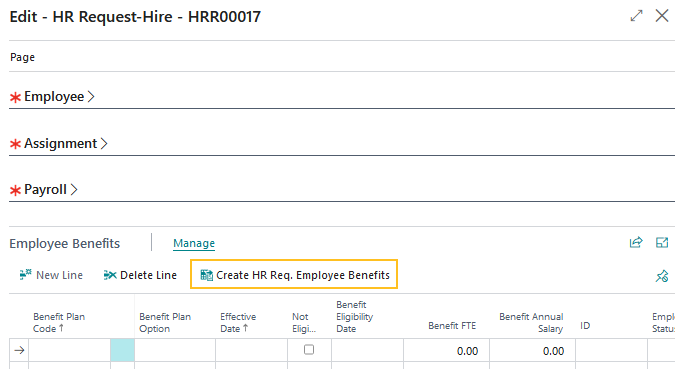Click the Employee Benefits section title
The height and width of the screenshot is (369, 678).
(x=64, y=244)
